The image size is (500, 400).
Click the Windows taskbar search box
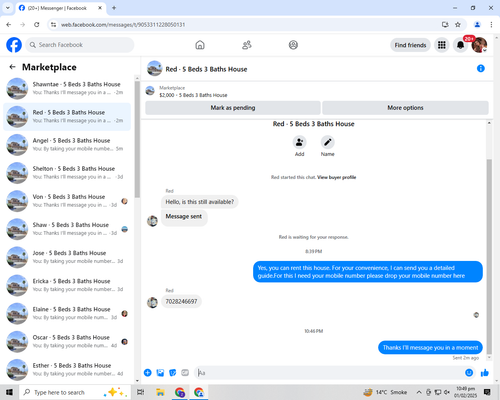tap(76, 392)
